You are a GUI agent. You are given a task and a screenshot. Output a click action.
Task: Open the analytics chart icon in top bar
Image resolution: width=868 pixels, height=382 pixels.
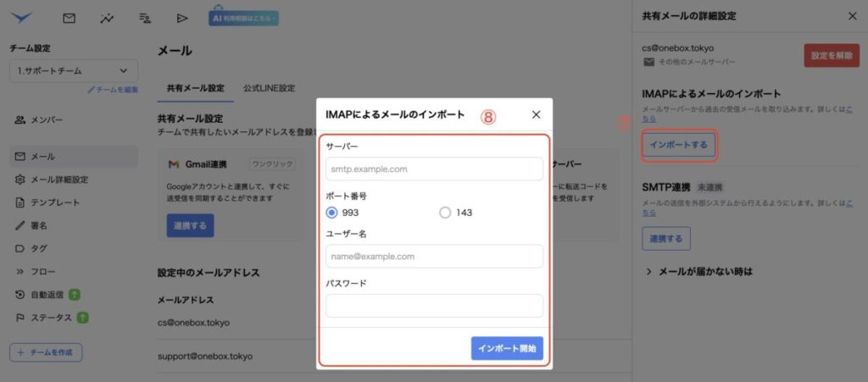click(107, 17)
